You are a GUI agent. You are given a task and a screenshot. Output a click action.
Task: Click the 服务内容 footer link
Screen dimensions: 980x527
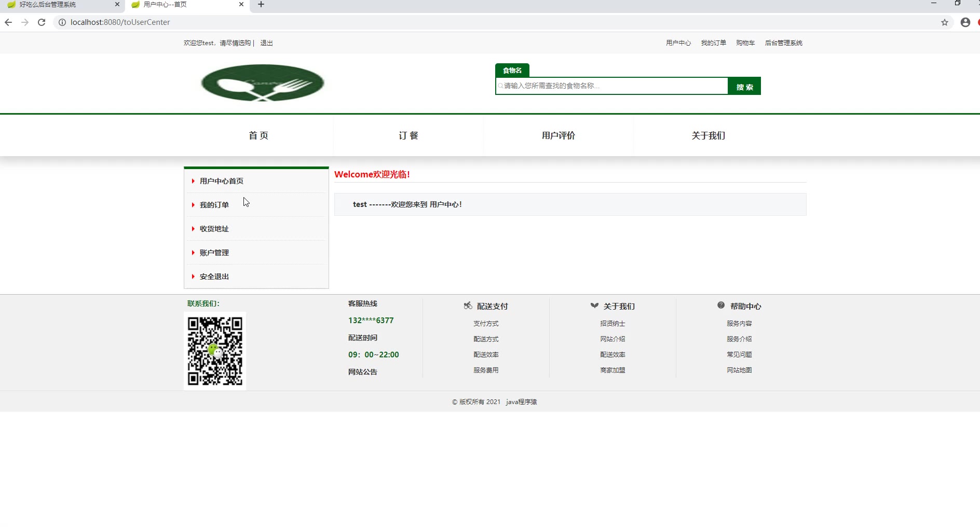tap(739, 324)
